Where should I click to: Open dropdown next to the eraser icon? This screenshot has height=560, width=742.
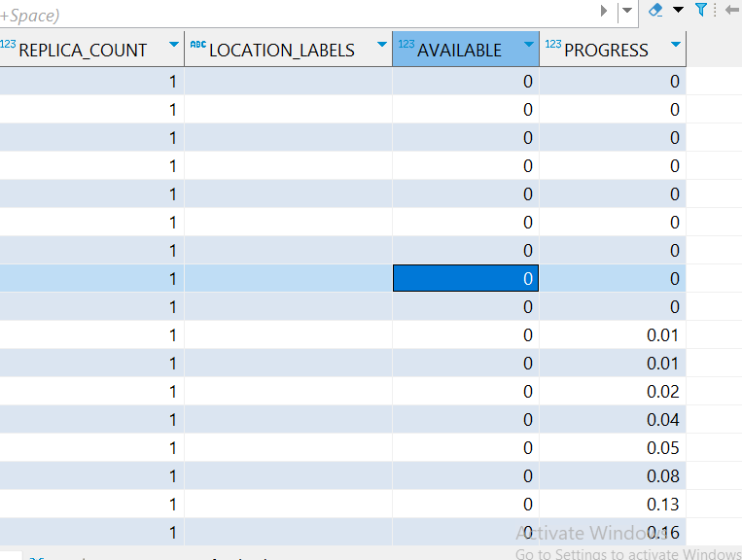(x=678, y=10)
